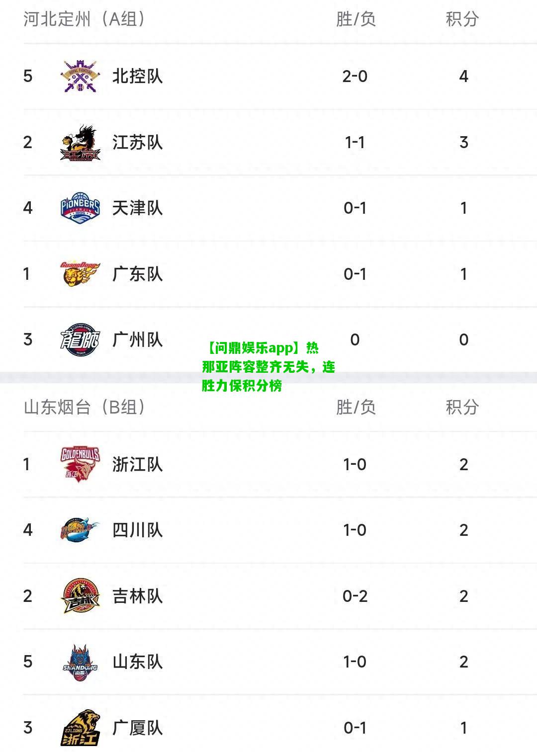The image size is (537, 756).
Task: Open the 浙江队 Golden Bulls logo
Action: [80, 464]
